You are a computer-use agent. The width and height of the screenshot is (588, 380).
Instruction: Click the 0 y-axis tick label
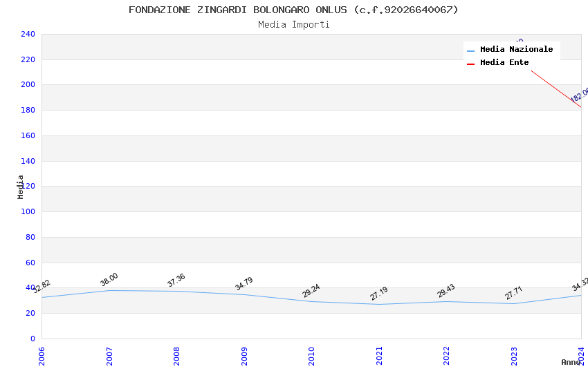coord(33,339)
